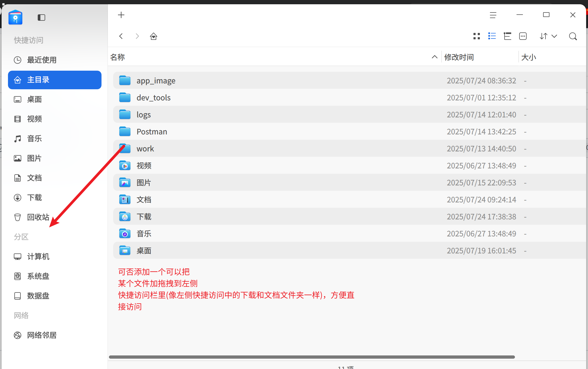Image resolution: width=588 pixels, height=369 pixels.
Task: Select the 音乐 folder in file list
Action: 349,234
